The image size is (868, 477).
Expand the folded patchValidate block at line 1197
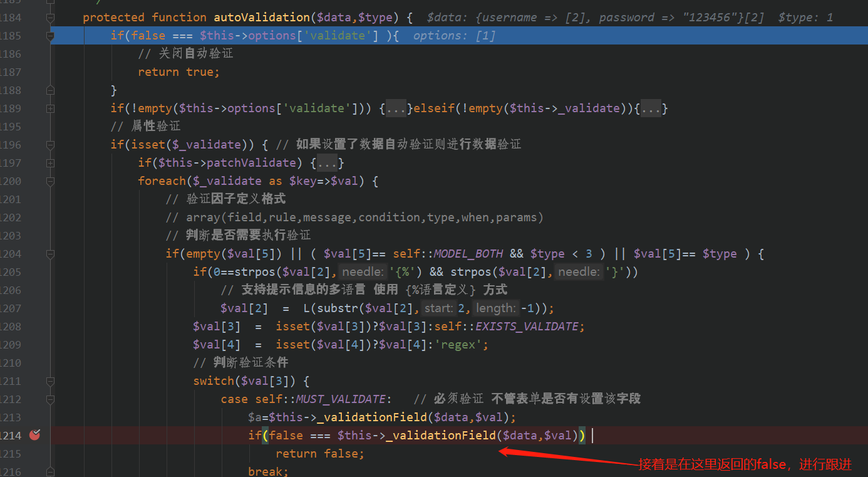click(x=50, y=163)
